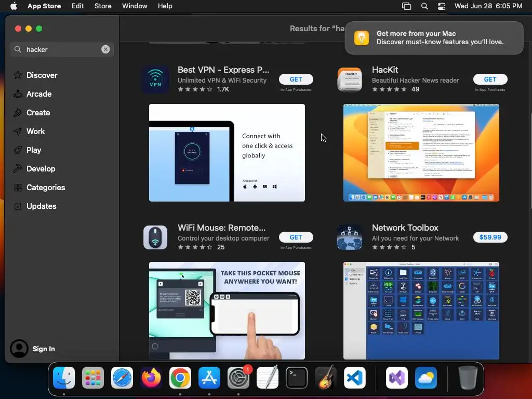Clear the hacker search text
Image resolution: width=532 pixels, height=399 pixels.
105,49
